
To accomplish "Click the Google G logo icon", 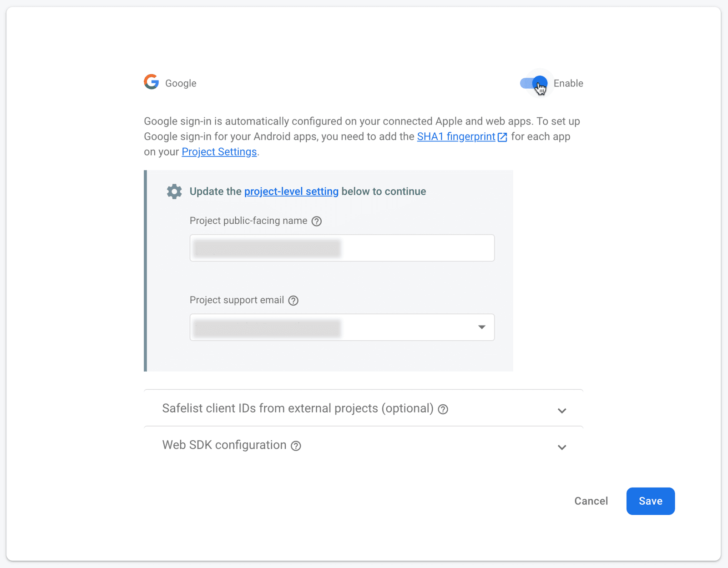I will click(x=152, y=82).
